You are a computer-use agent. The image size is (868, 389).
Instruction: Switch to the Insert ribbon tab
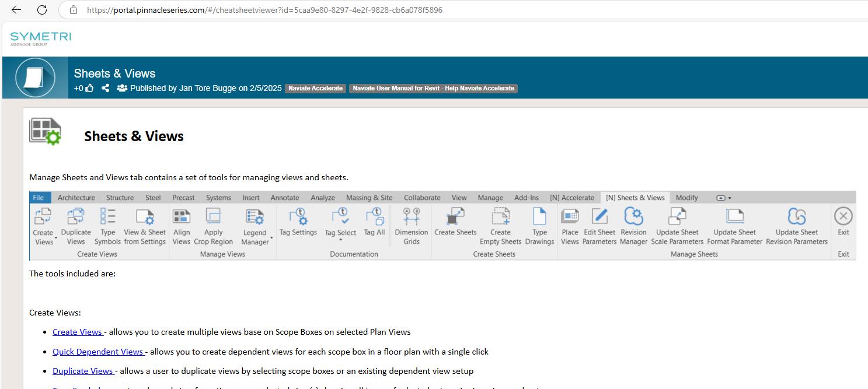point(251,198)
